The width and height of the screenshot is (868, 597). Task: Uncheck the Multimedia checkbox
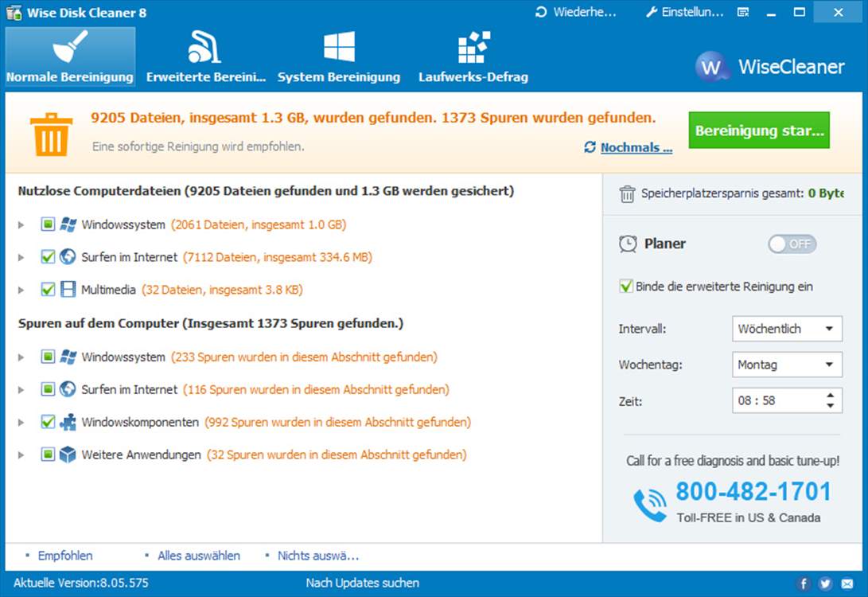tap(48, 289)
